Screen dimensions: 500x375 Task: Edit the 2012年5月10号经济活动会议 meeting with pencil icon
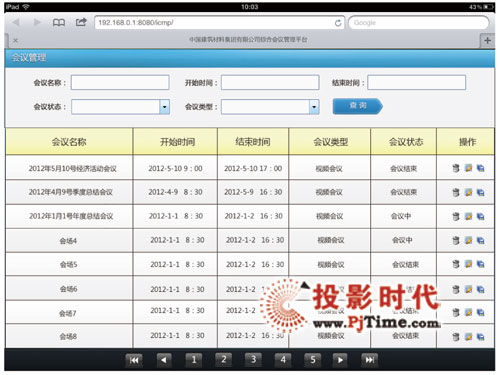point(468,168)
